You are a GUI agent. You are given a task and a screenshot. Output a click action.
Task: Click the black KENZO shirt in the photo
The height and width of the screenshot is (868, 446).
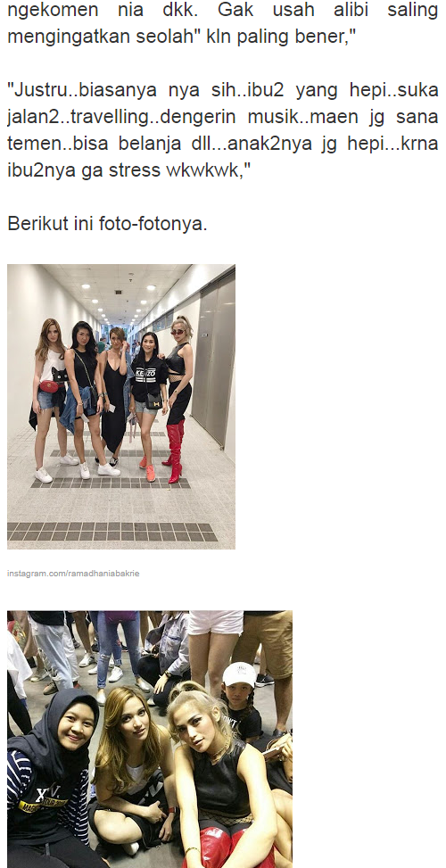coord(148,378)
